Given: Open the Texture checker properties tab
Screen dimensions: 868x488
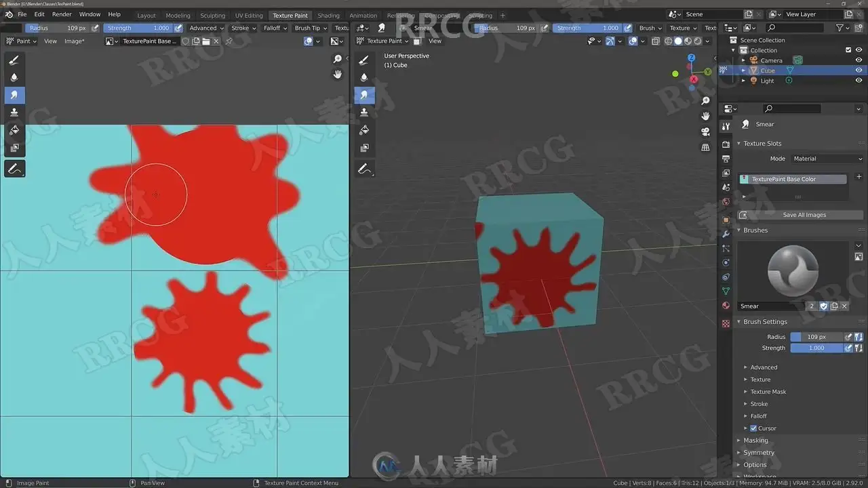Looking at the screenshot, I should 726,324.
